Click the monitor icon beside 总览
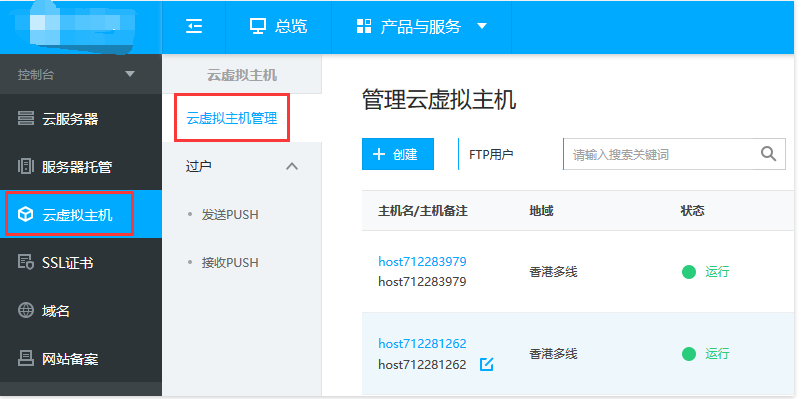 [x=258, y=26]
